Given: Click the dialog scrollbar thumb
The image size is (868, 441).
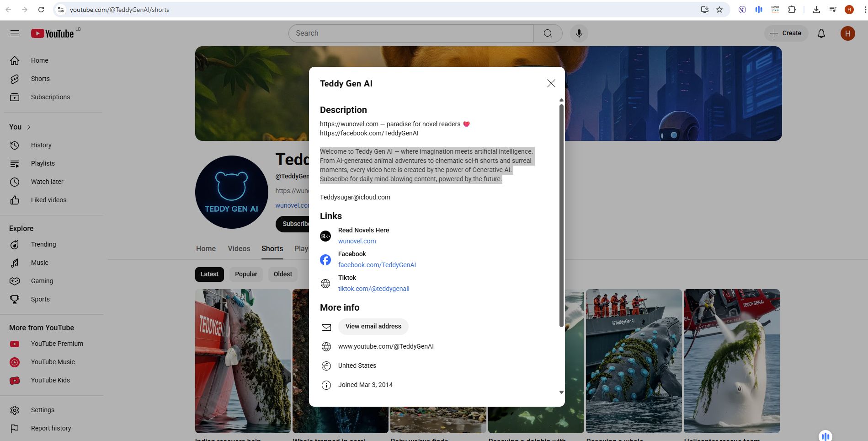Looking at the screenshot, I should [561, 215].
